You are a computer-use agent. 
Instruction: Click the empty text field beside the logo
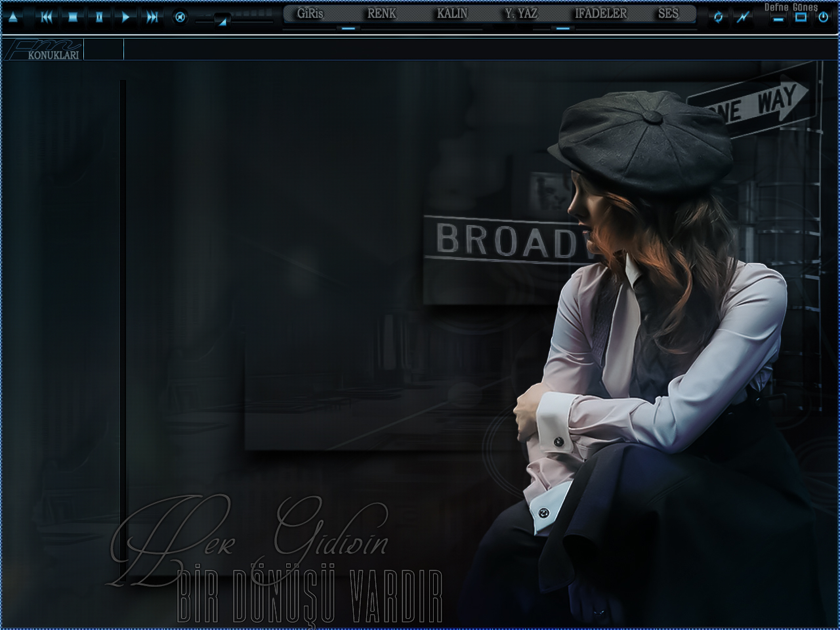click(104, 50)
